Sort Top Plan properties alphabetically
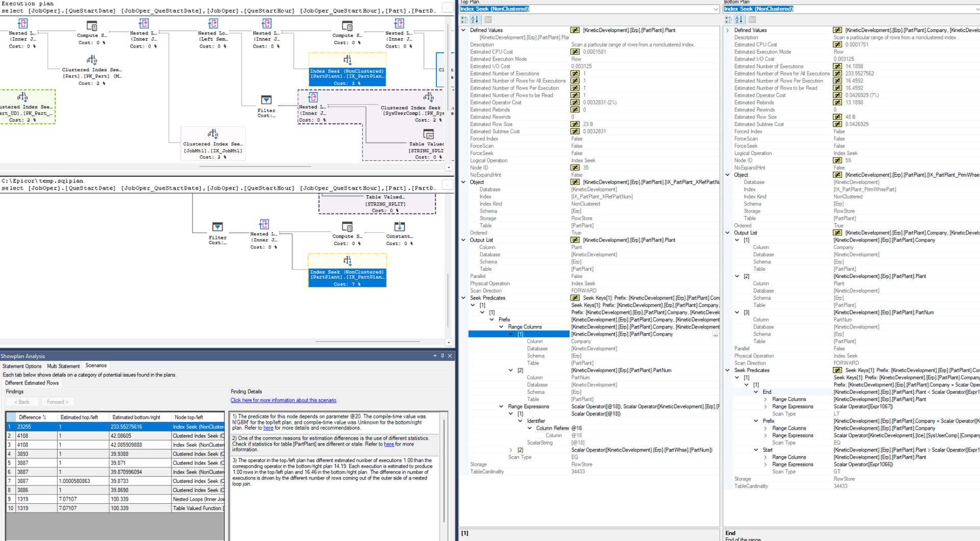980x541 pixels. (x=475, y=20)
